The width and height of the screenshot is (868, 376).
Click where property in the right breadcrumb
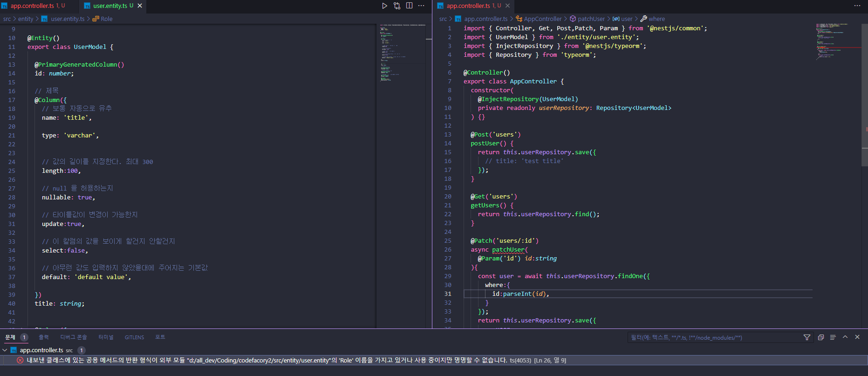(x=657, y=19)
